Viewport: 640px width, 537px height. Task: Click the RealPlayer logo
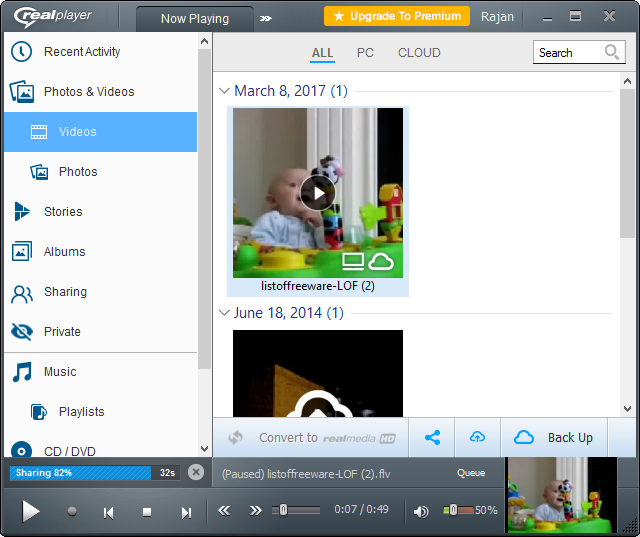tap(53, 17)
